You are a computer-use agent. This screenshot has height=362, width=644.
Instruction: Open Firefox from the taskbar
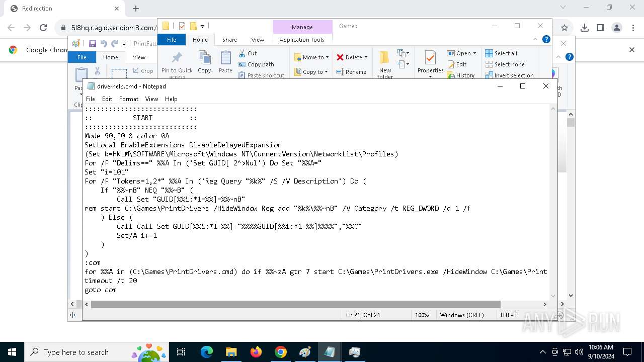tap(256, 352)
